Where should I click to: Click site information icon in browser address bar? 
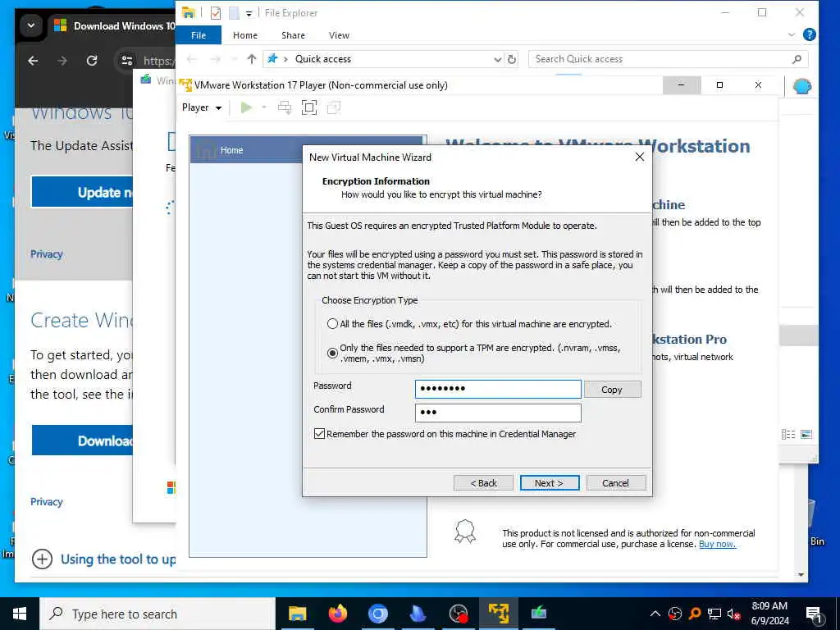point(127,61)
